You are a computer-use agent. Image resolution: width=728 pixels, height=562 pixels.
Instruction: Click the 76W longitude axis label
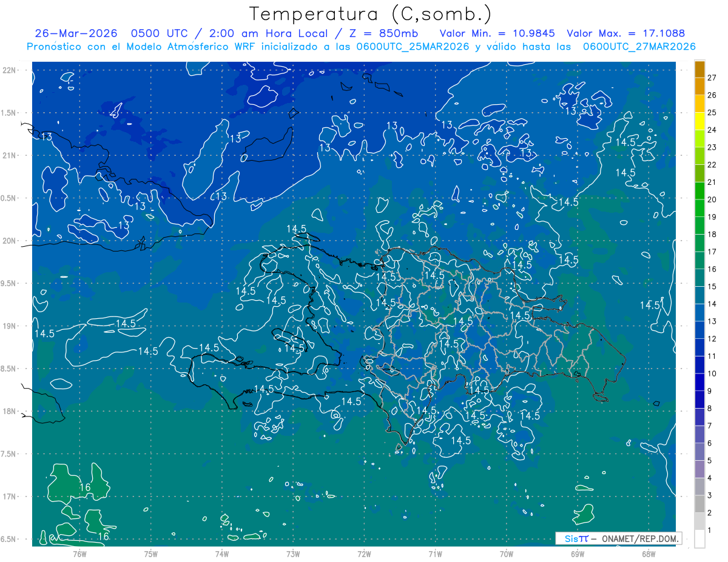pyautogui.click(x=80, y=554)
